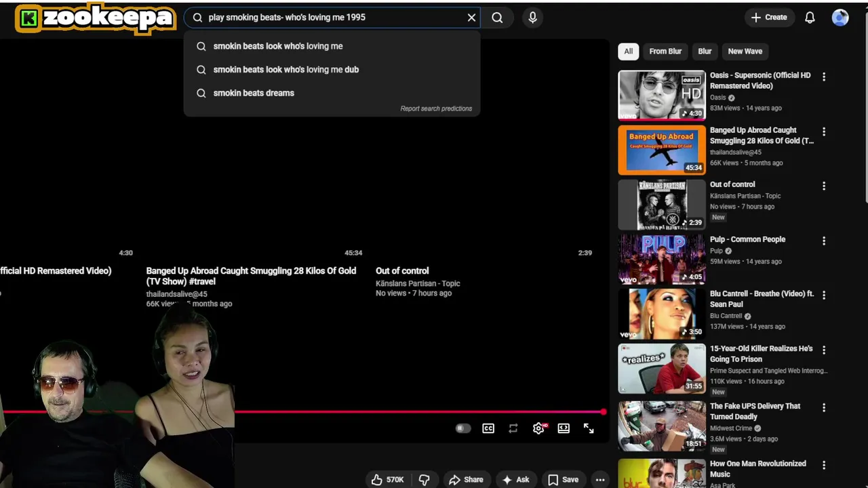Open more options for Blu Cantrell Breathe
Viewport: 868px width, 488px height.
824,296
